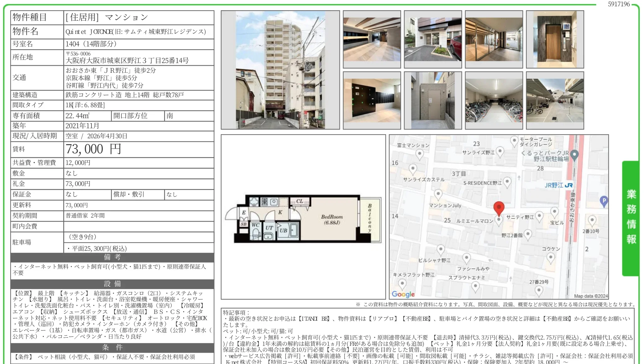Open the lobby corridor photo thumbnail

point(372,39)
